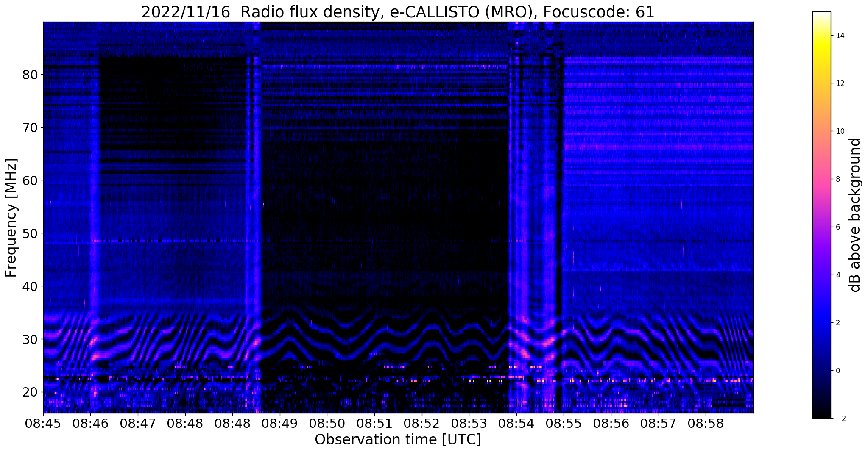Click the colorbar tick labeled 2
The height and width of the screenshot is (452, 868).
[x=838, y=323]
